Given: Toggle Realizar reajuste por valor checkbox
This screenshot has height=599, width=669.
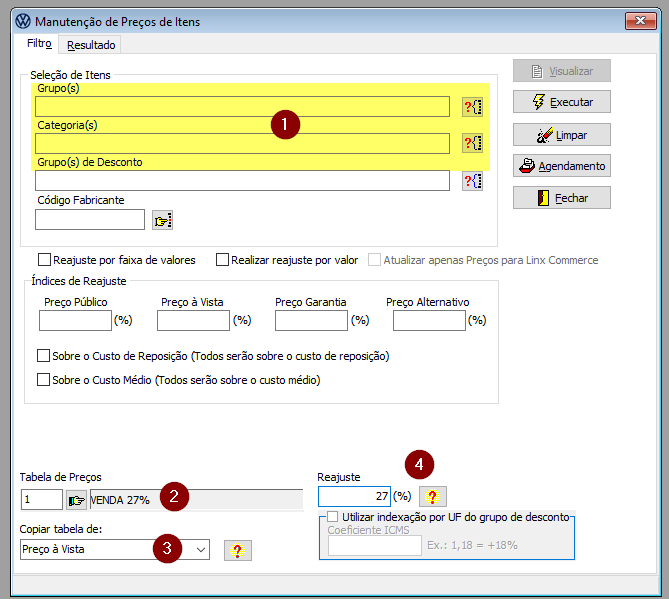Looking at the screenshot, I should tap(222, 259).
